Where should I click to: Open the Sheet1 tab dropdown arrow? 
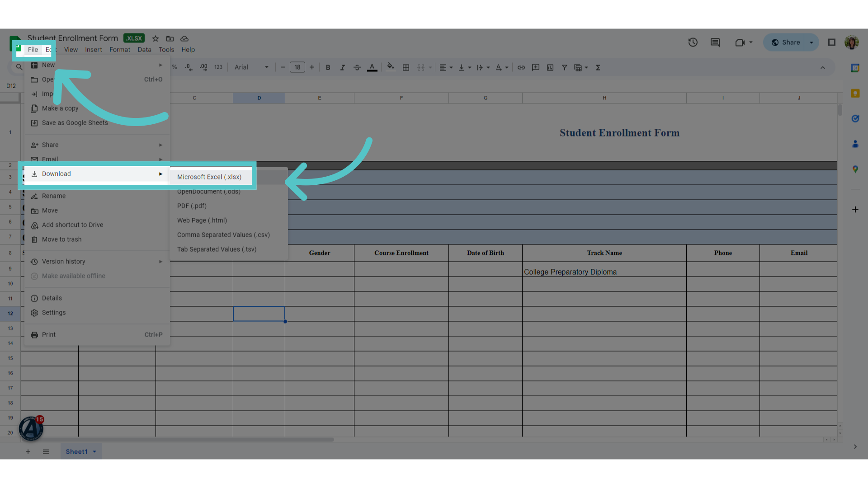click(x=94, y=452)
